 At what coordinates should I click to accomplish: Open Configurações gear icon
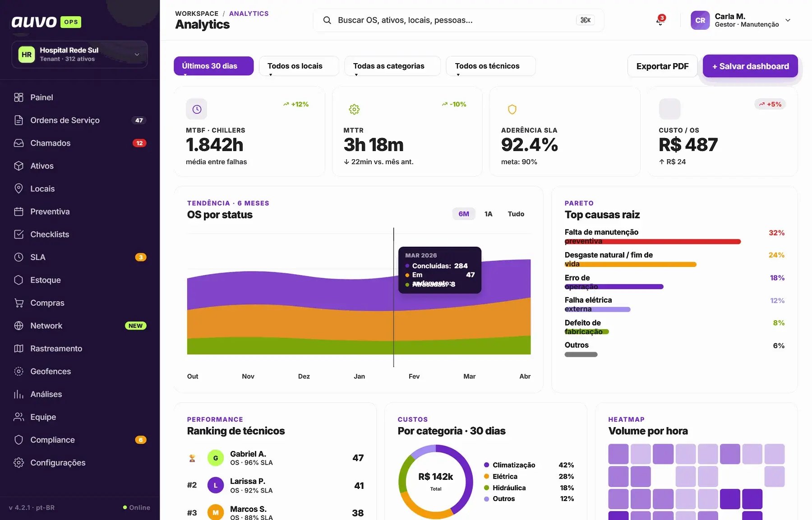(18, 463)
